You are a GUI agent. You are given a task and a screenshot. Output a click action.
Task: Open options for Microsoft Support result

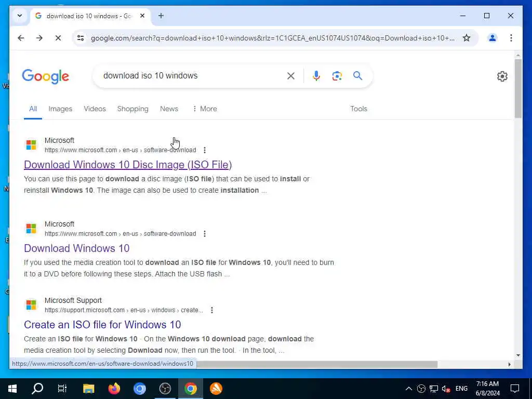point(212,310)
